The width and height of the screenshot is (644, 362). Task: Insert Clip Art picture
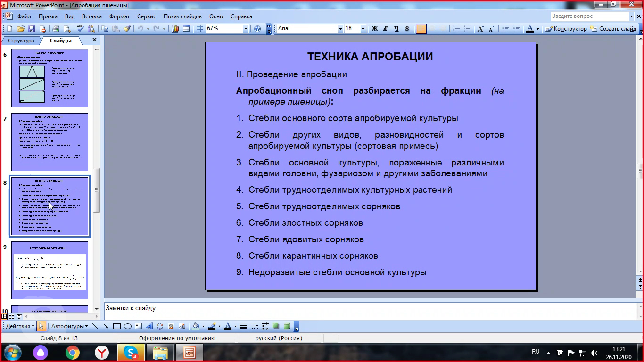point(171,326)
